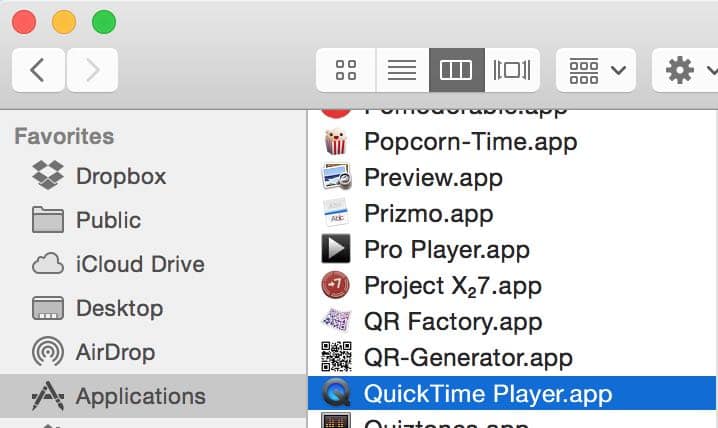Switch to Cover Flow view

click(512, 70)
